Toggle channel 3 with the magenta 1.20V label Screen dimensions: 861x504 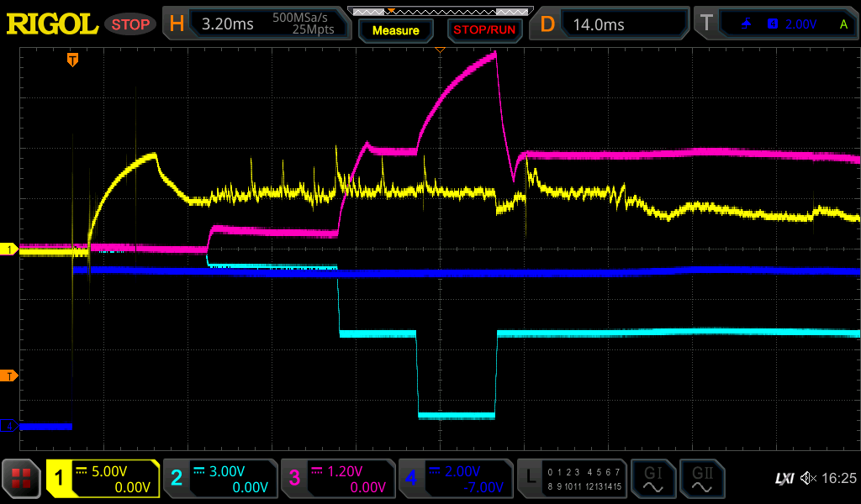337,479
